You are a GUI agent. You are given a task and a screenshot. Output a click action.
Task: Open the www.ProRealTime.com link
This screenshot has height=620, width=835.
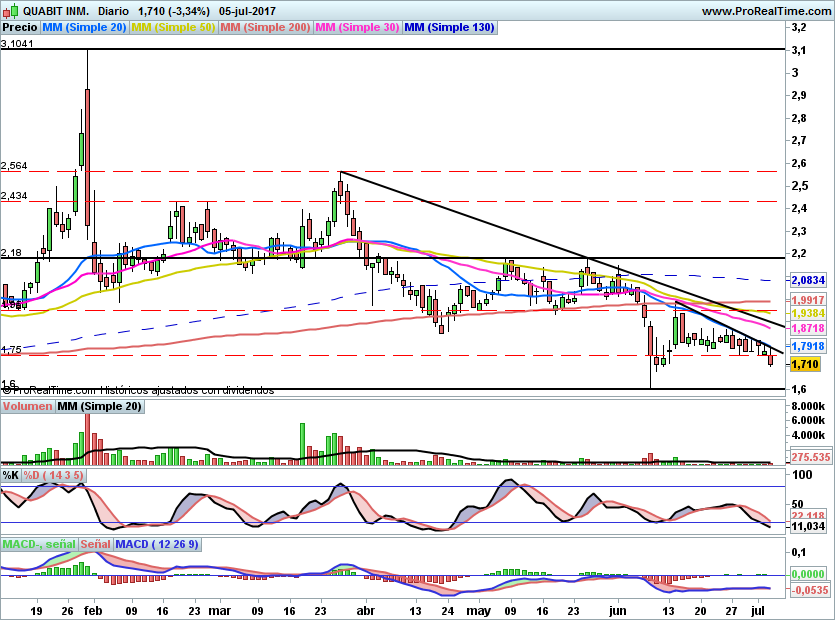pos(766,11)
